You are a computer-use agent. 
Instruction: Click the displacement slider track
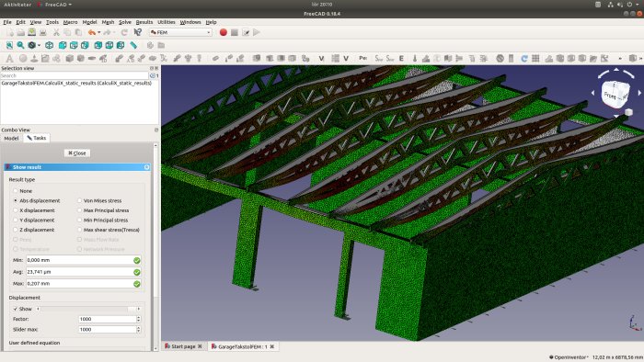88,309
